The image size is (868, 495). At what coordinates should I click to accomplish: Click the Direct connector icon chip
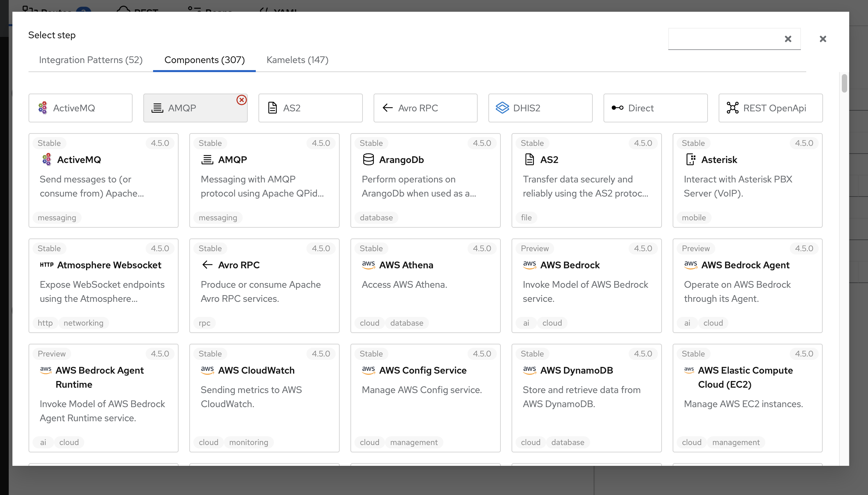pyautogui.click(x=617, y=108)
